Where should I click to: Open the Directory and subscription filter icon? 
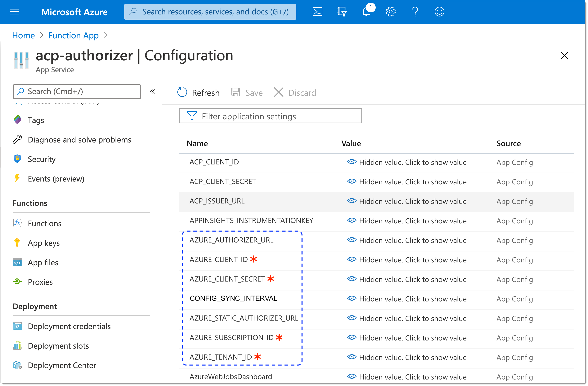342,12
